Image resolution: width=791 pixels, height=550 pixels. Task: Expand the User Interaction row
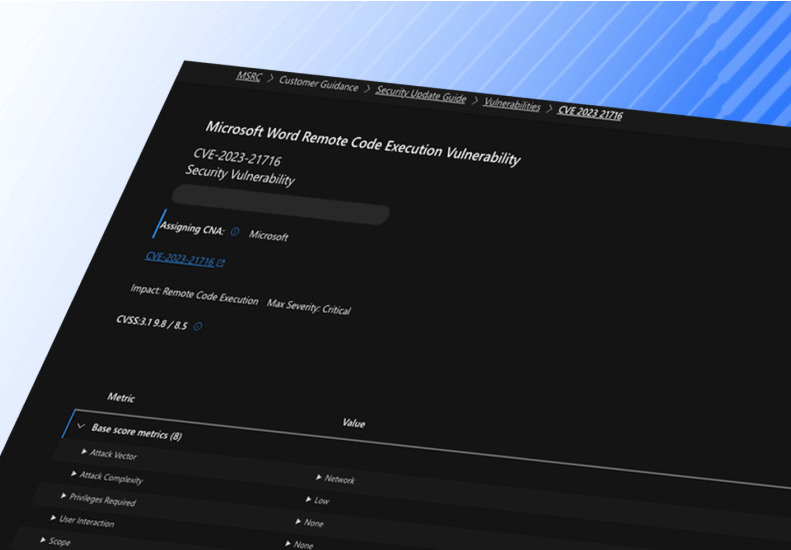tap(53, 518)
